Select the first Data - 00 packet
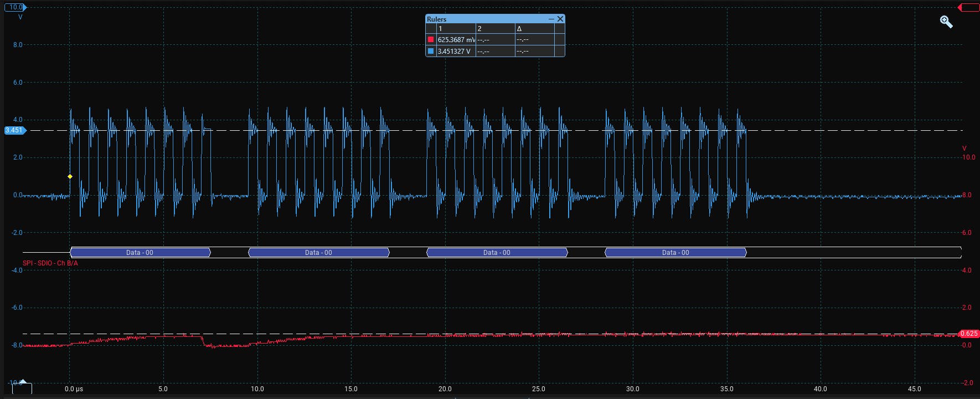Viewport: 980px width, 399px height. [x=140, y=253]
